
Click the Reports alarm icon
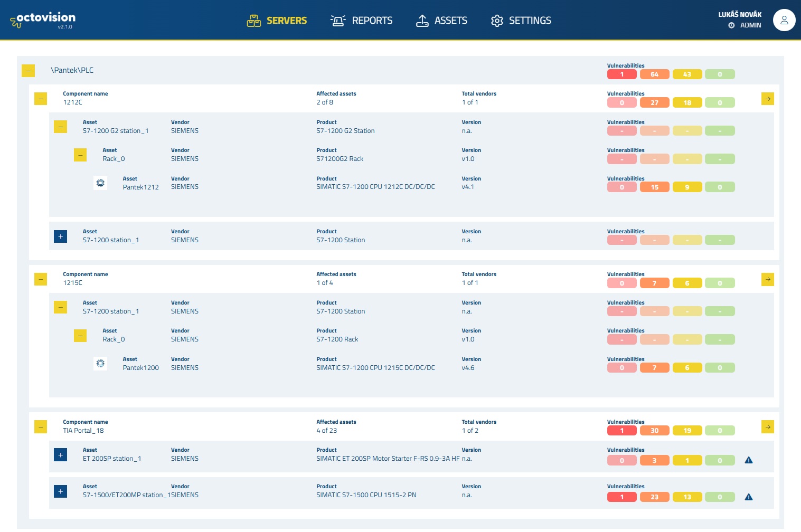point(338,21)
